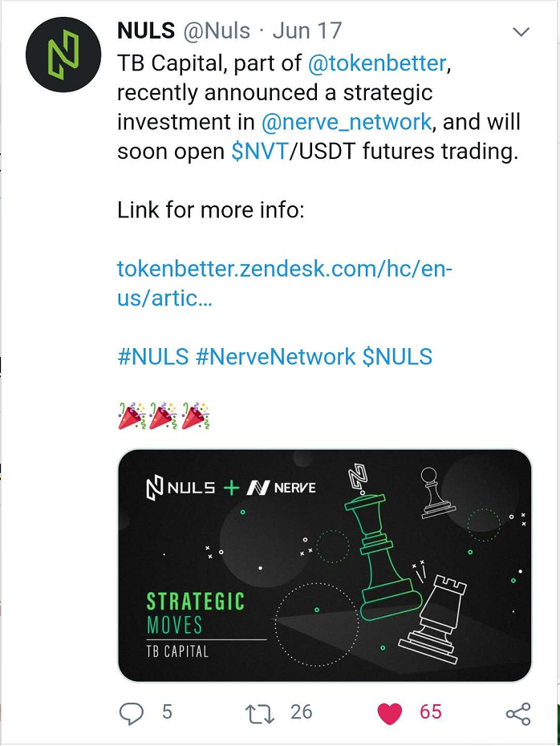Click the NULS display name
The image size is (560, 746).
coord(146,31)
